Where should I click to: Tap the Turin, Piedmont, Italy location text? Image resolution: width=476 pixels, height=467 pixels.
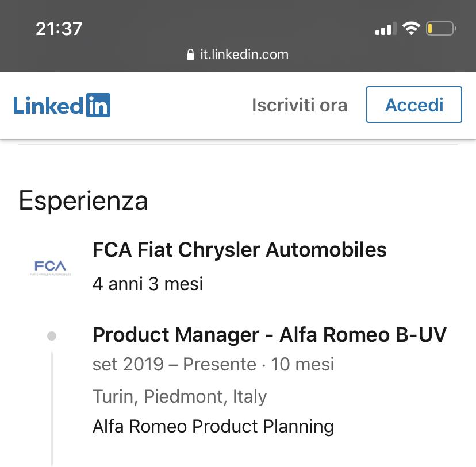180,396
